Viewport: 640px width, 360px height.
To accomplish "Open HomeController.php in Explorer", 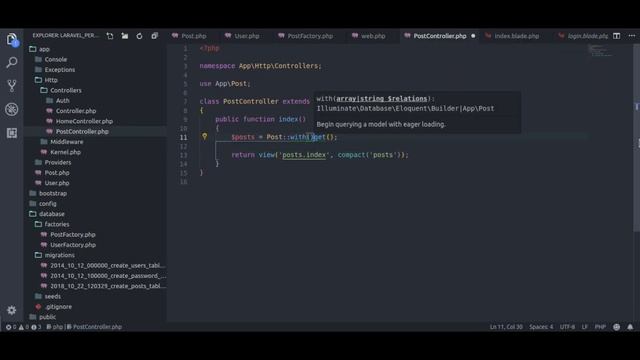I will pos(84,121).
